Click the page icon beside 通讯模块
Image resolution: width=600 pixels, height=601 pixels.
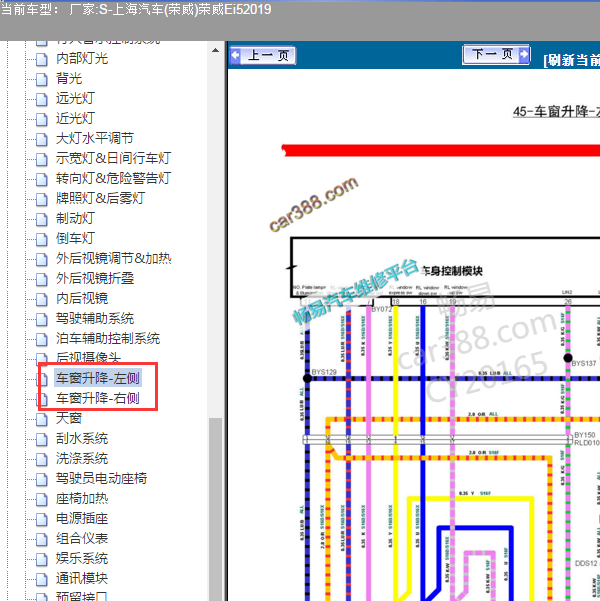[42, 579]
